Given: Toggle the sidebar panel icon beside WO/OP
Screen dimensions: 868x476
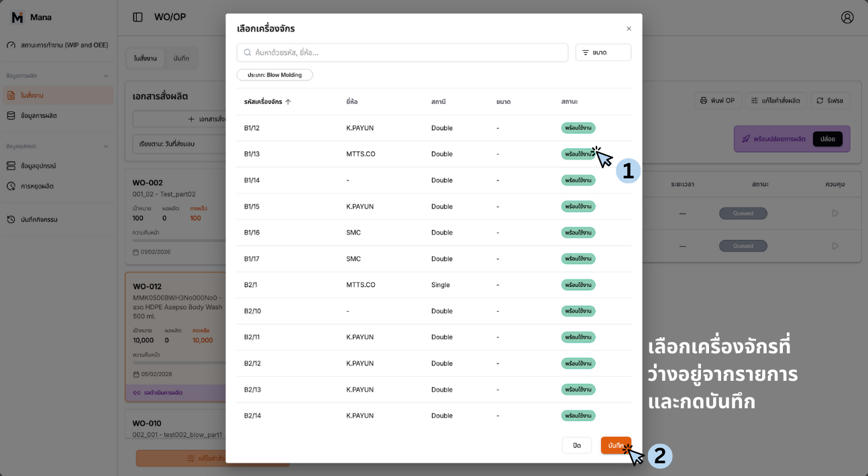Looking at the screenshot, I should click(x=138, y=17).
